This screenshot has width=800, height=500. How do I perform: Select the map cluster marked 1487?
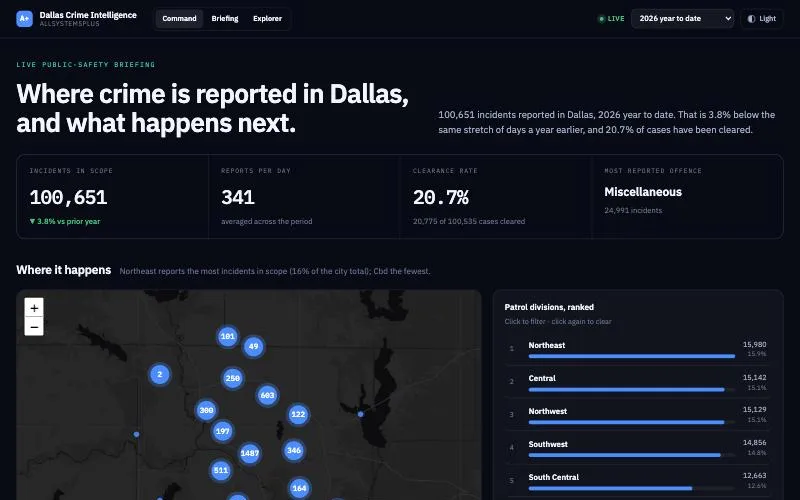point(249,453)
